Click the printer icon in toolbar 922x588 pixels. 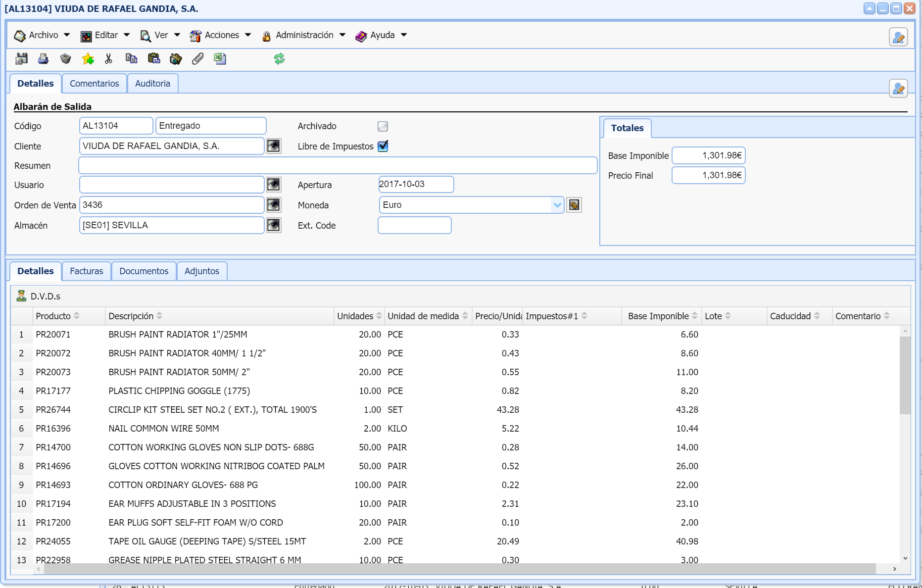[44, 59]
